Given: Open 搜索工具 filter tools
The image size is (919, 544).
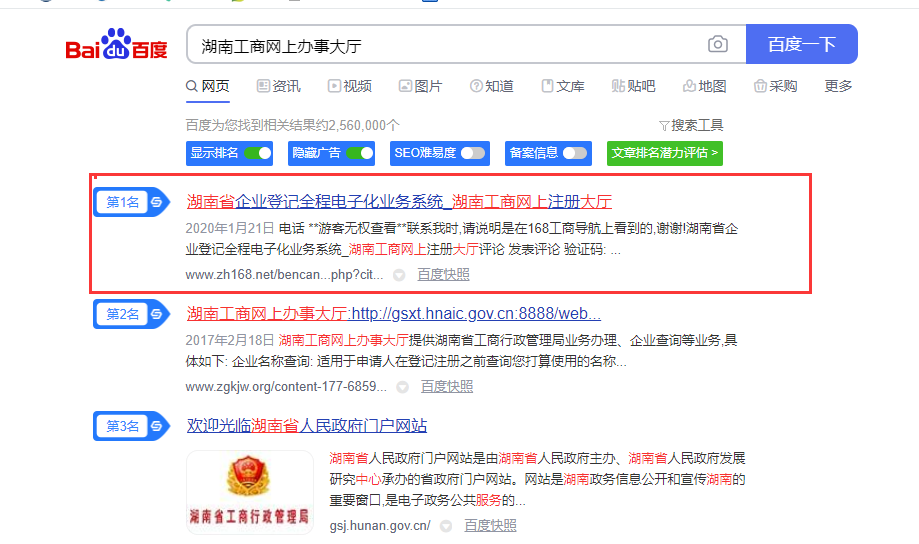Looking at the screenshot, I should [691, 125].
